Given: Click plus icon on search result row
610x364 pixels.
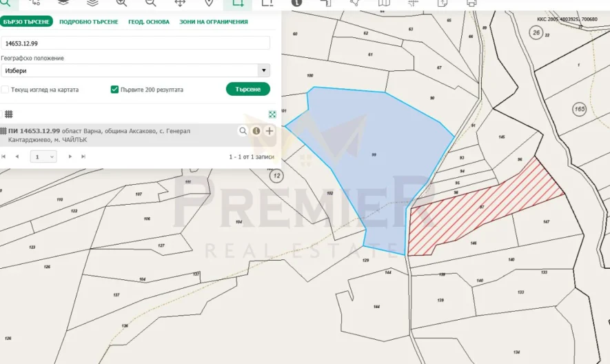Looking at the screenshot, I should click(x=269, y=131).
